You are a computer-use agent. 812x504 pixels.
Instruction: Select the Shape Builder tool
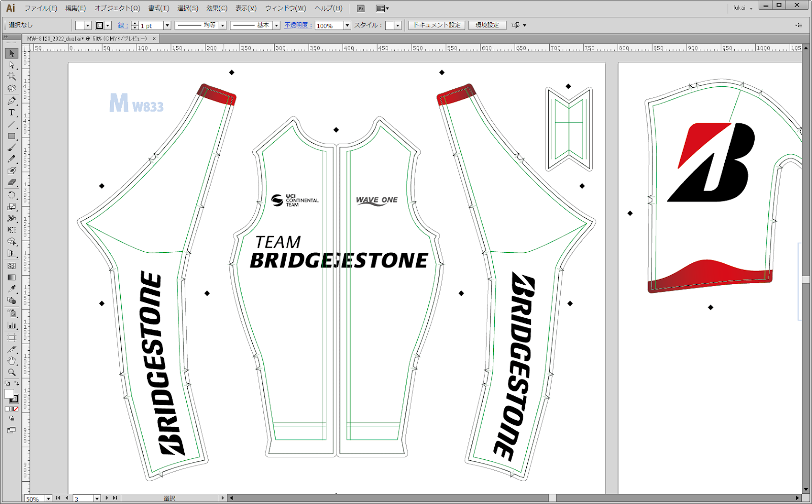(12, 242)
